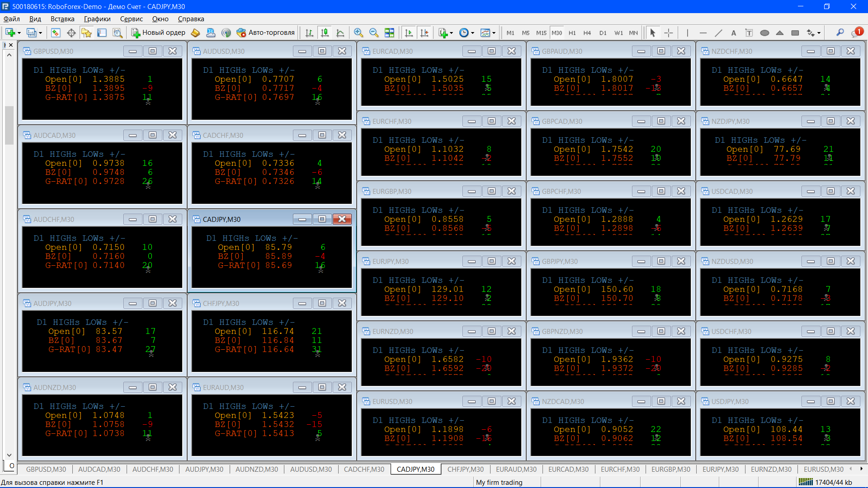Switch to the EURAUD,M30 bottom tab
The image size is (868, 488).
pos(516,469)
